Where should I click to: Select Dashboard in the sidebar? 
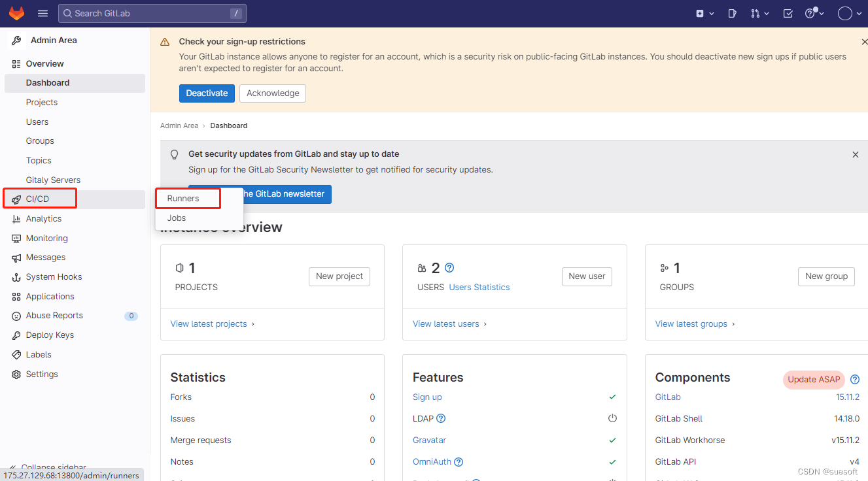point(75,83)
